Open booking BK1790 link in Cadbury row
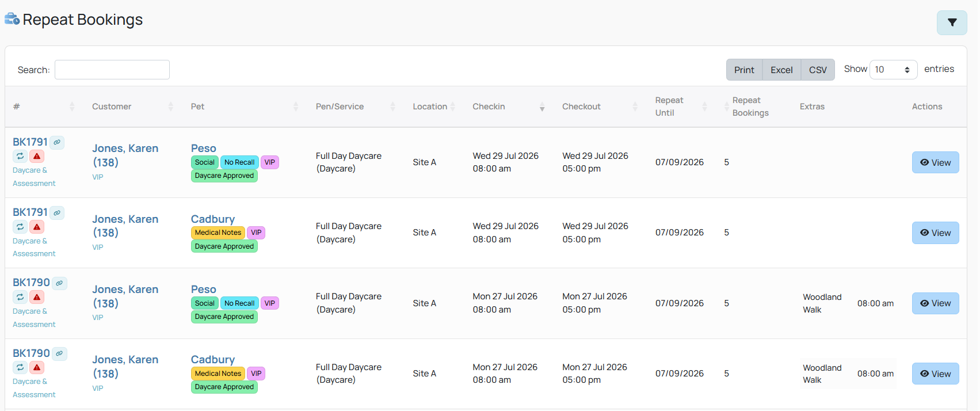 pyautogui.click(x=31, y=353)
